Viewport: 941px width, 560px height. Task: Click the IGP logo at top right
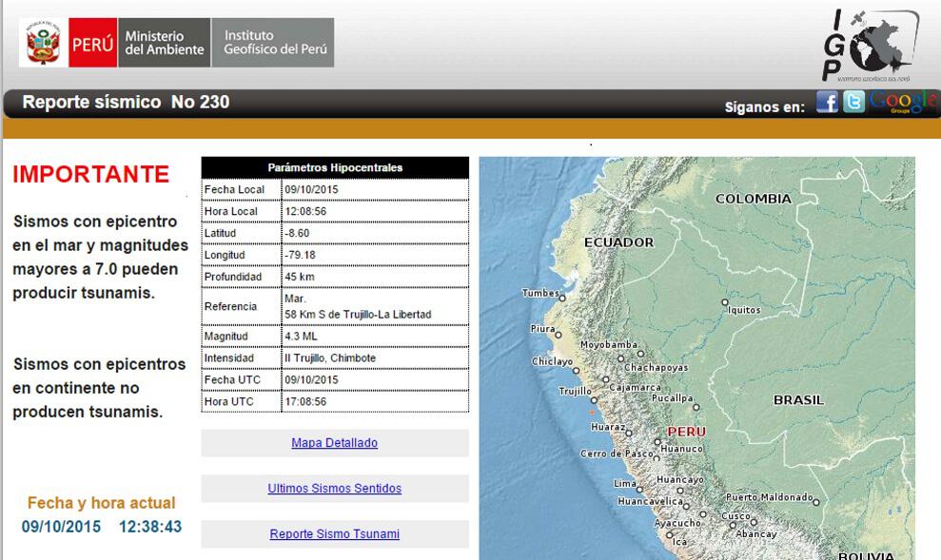click(870, 46)
